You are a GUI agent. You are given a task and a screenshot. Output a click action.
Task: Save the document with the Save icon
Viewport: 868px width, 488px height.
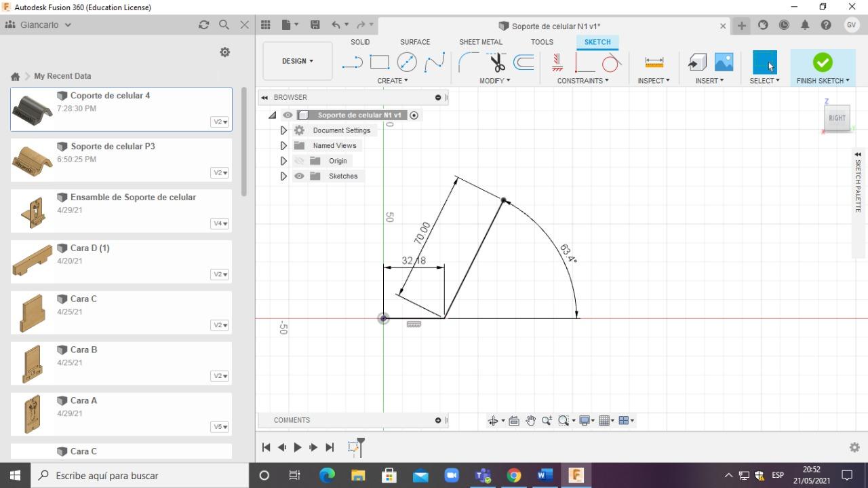click(x=315, y=25)
